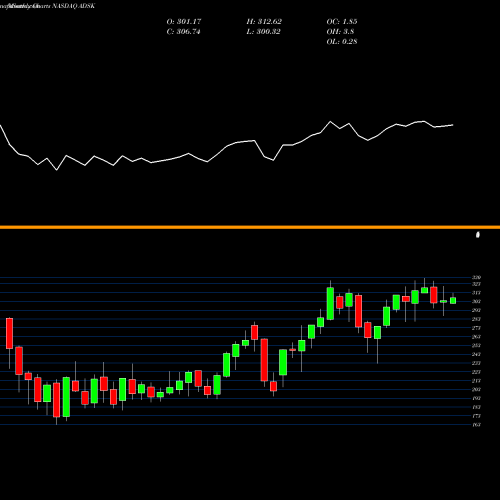Image resolution: width=500 pixels, height=500 pixels.
Task: Click the 317 price axis label
Action: [x=476, y=293]
